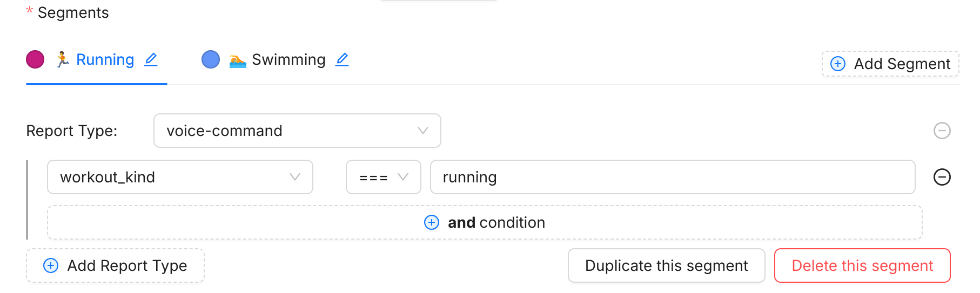Select the Running segment tab

(x=105, y=59)
